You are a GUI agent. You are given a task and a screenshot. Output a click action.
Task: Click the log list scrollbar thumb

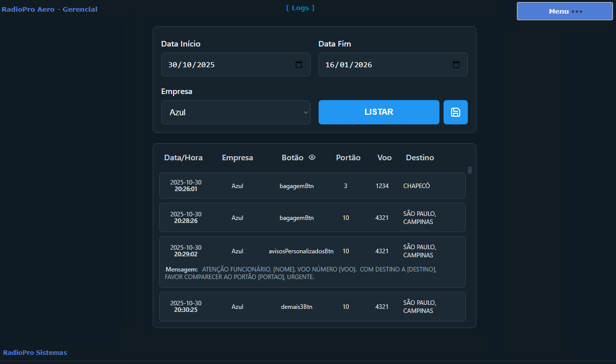pyautogui.click(x=470, y=170)
